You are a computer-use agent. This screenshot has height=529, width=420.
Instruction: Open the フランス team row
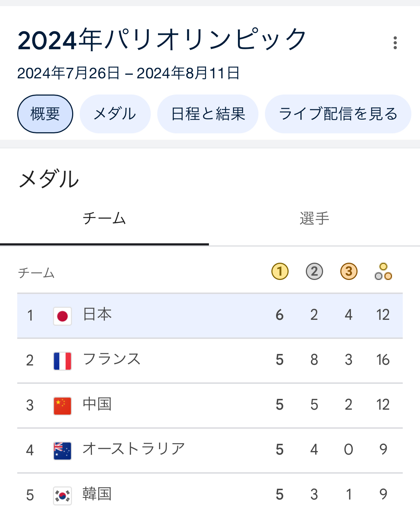(x=210, y=361)
